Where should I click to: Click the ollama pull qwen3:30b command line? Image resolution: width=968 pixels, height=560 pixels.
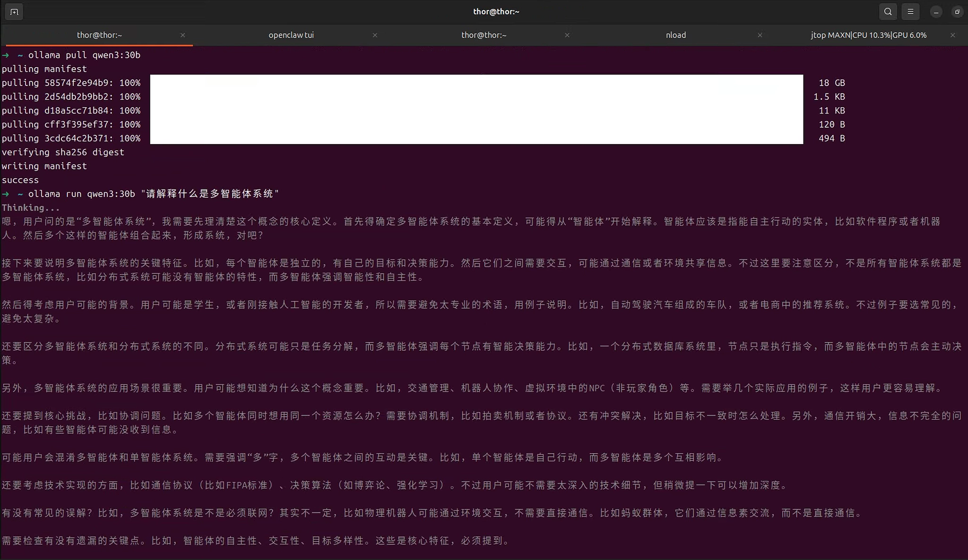tap(84, 55)
